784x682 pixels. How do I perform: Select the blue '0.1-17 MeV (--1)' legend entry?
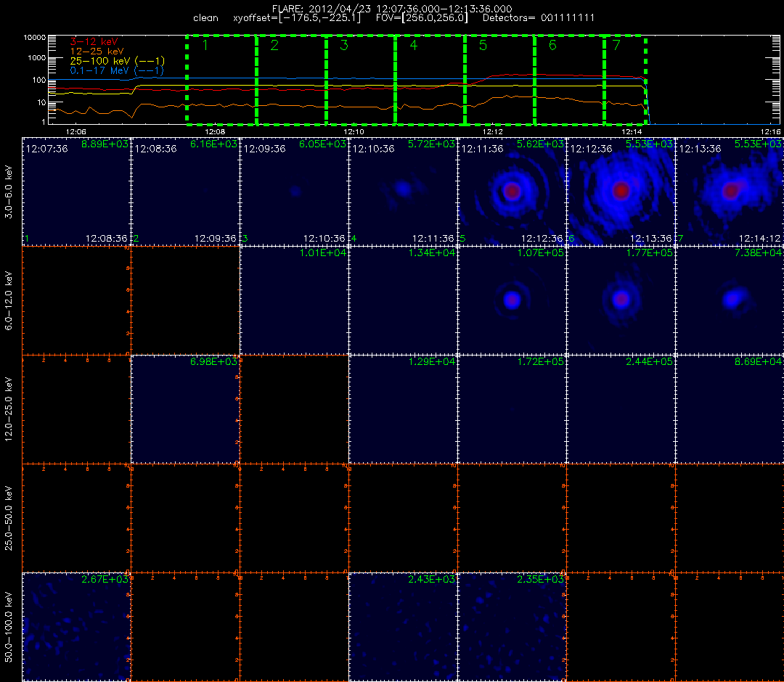click(117, 70)
